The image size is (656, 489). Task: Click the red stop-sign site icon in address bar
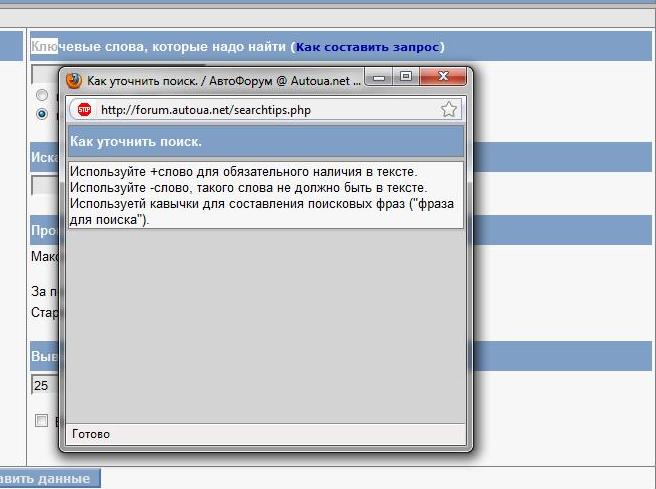tap(84, 109)
